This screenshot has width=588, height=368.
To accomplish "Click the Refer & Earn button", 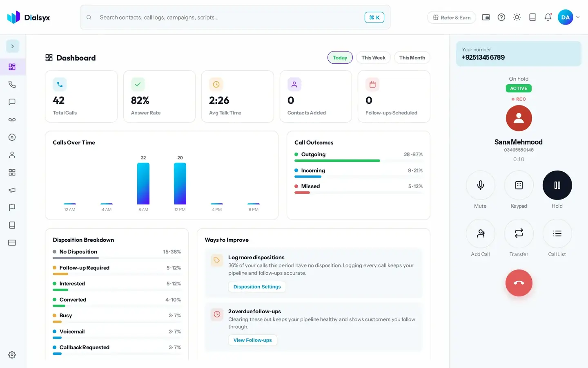I will [452, 17].
